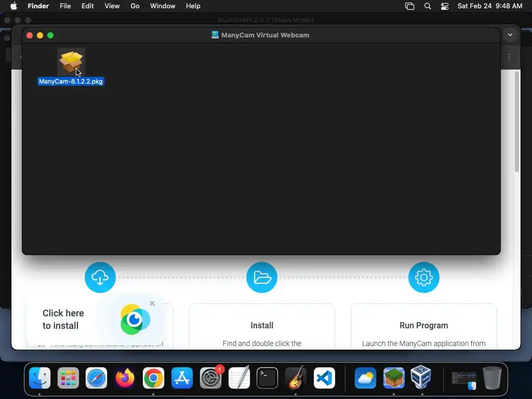Select the ManyCam-8.1.2.2.pkg package icon
This screenshot has width=532, height=399.
71,62
